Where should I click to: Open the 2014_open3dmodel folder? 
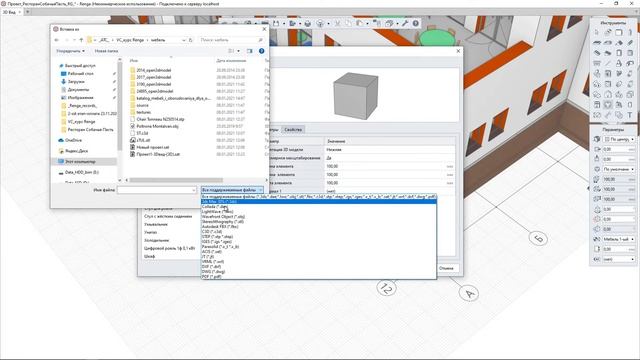pyautogui.click(x=153, y=70)
